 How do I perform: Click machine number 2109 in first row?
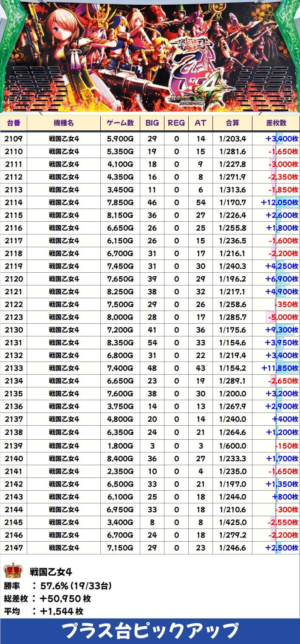[x=14, y=139]
